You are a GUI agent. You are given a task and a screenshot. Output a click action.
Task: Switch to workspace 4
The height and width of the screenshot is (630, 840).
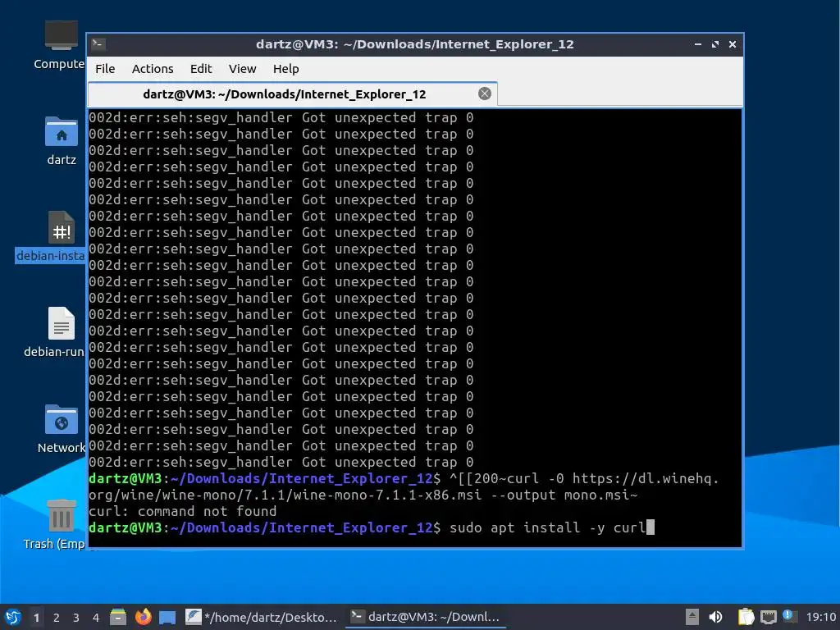tap(96, 618)
